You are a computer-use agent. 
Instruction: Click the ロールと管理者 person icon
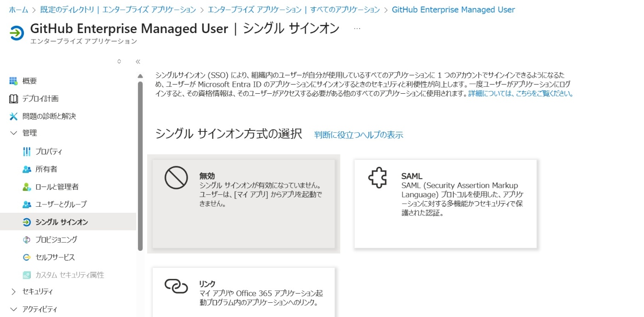(x=27, y=187)
